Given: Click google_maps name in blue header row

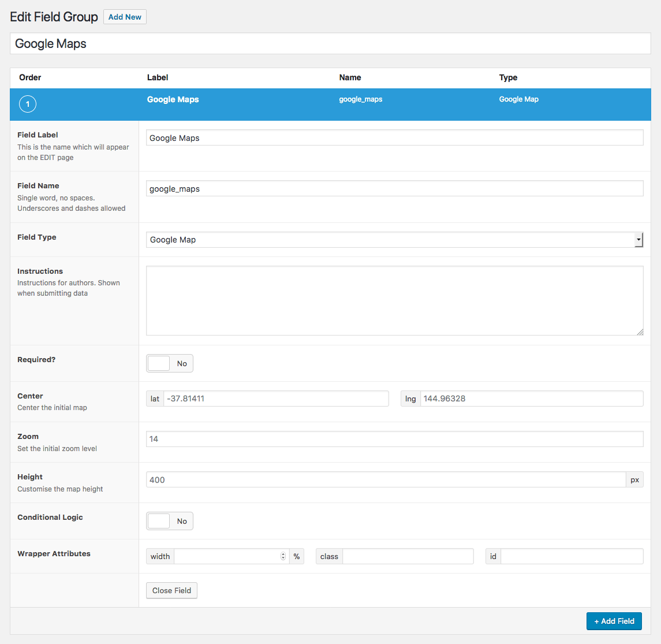Looking at the screenshot, I should point(361,99).
